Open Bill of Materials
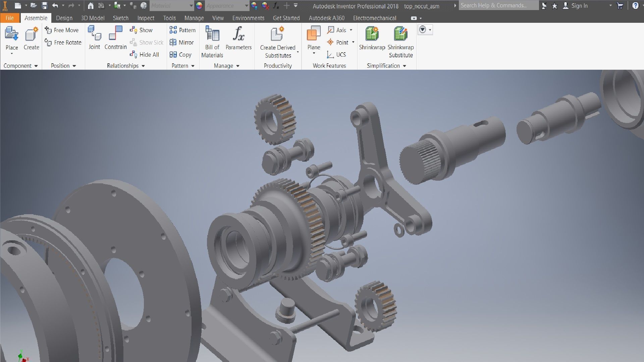Screen dimensions: 644x362 tap(212, 42)
